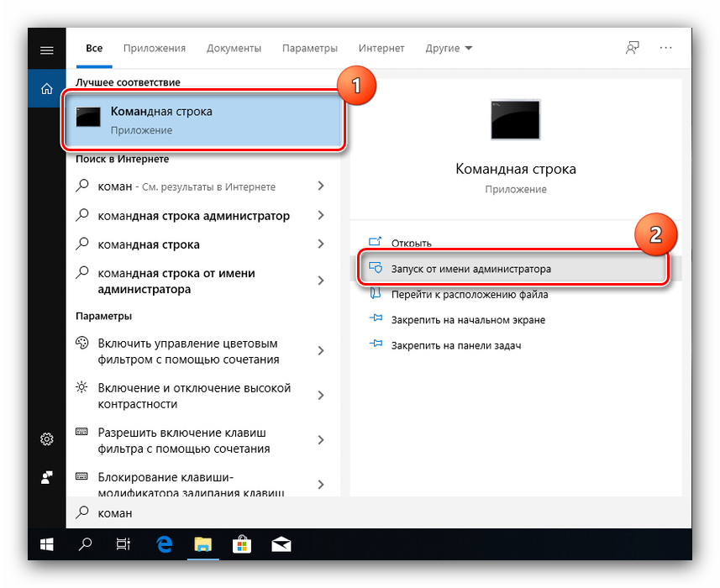Select the Home icon in sidebar
This screenshot has height=588, width=720.
coord(46,88)
